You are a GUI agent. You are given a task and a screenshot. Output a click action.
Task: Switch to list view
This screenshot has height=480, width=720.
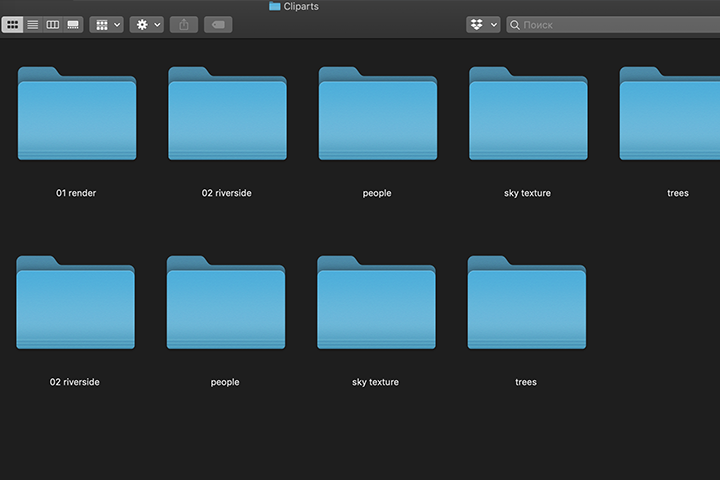tap(33, 25)
